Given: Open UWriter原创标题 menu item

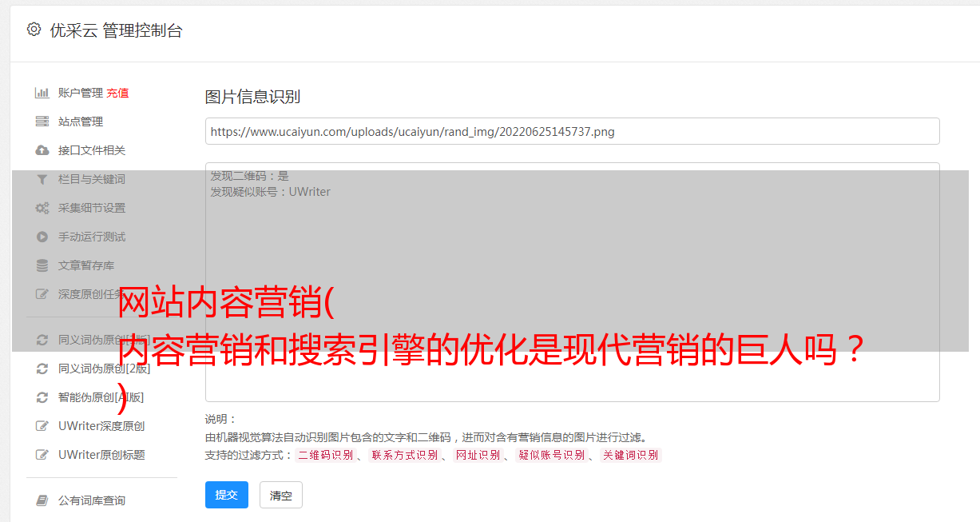Looking at the screenshot, I should 101,455.
